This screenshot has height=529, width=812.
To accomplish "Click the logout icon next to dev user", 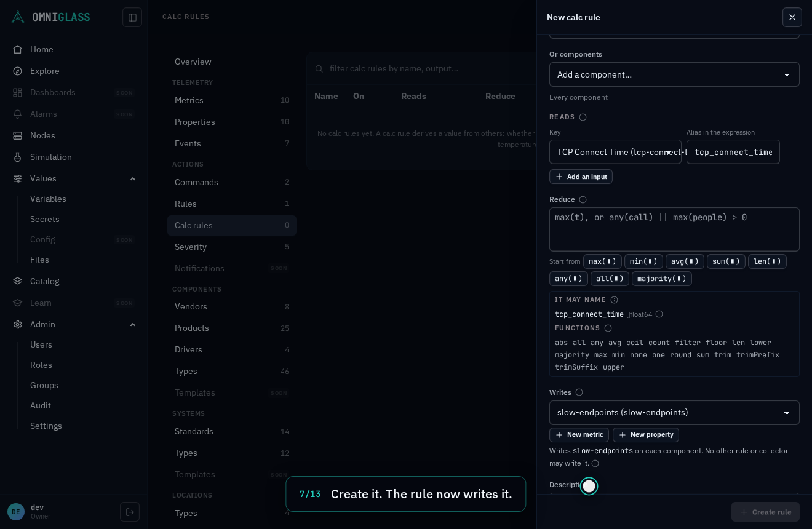I will [x=130, y=512].
